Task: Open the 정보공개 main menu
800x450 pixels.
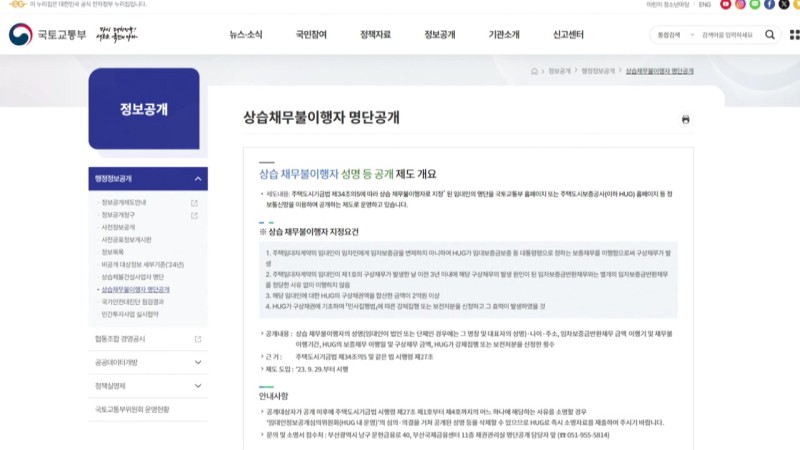Action: (x=440, y=35)
